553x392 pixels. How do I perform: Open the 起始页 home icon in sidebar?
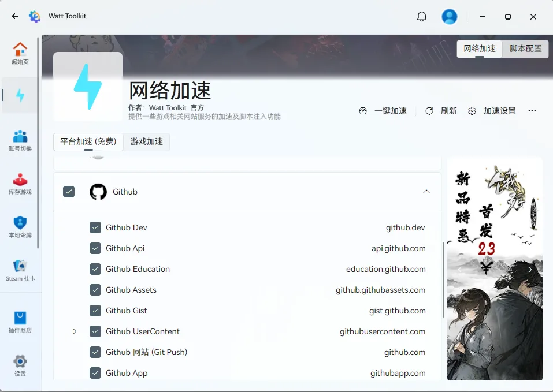pyautogui.click(x=20, y=53)
